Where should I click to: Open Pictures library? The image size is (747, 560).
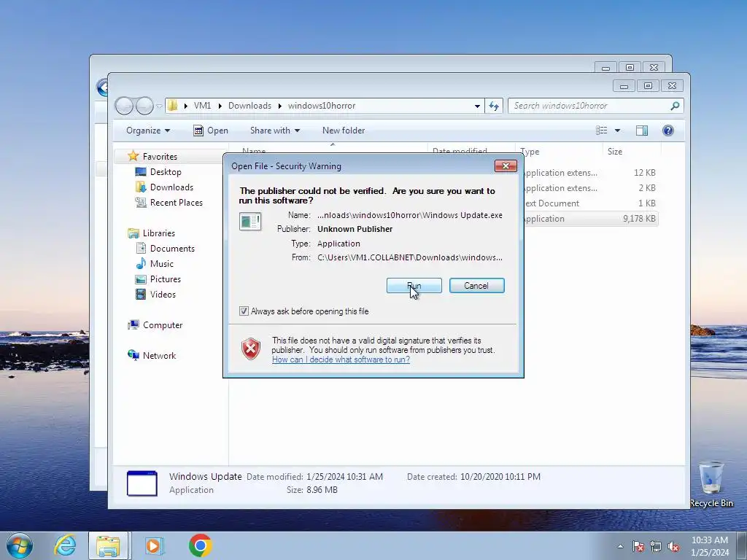pyautogui.click(x=165, y=279)
